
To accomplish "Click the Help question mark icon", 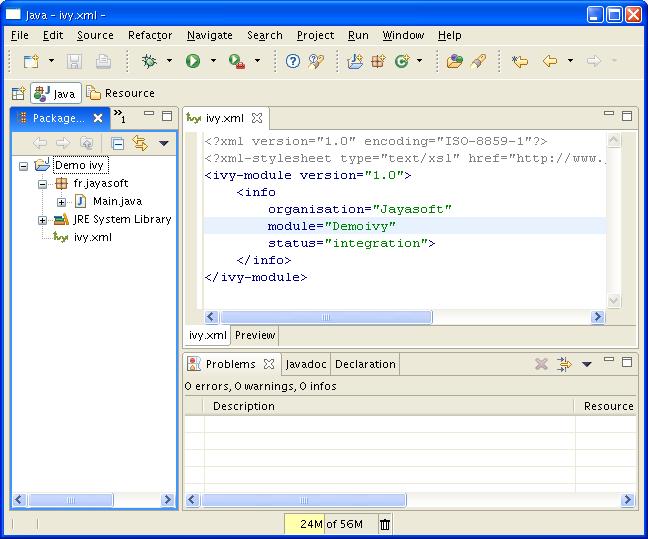I will coord(293,61).
